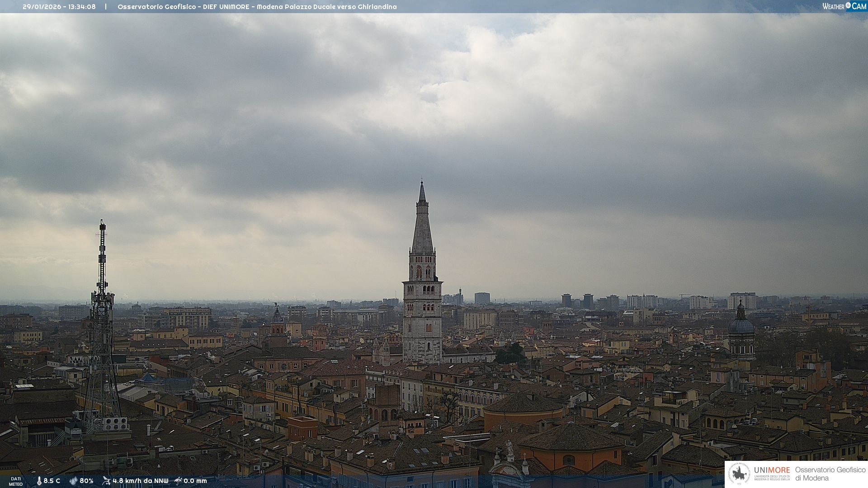Click the WeatherCam logo
This screenshot has height=488, width=868.
click(844, 6)
